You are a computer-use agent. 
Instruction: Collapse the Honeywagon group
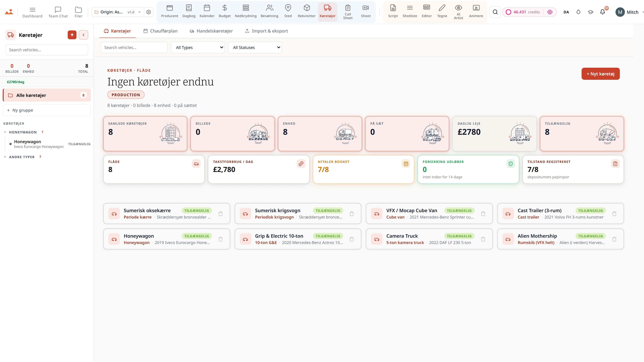coord(5,132)
